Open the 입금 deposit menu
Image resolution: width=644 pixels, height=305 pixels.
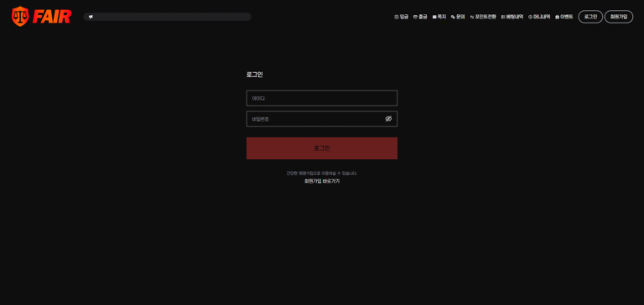402,17
